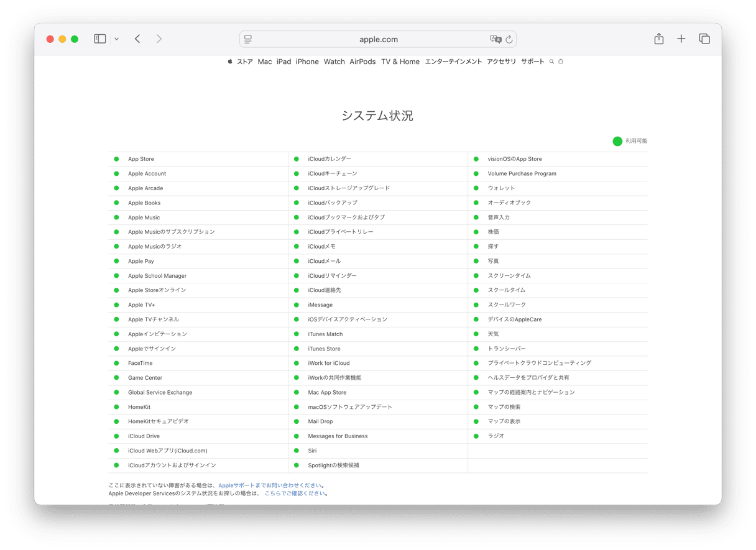This screenshot has height=550, width=756.
Task: Click the page reader icon in address bar
Action: click(x=248, y=39)
